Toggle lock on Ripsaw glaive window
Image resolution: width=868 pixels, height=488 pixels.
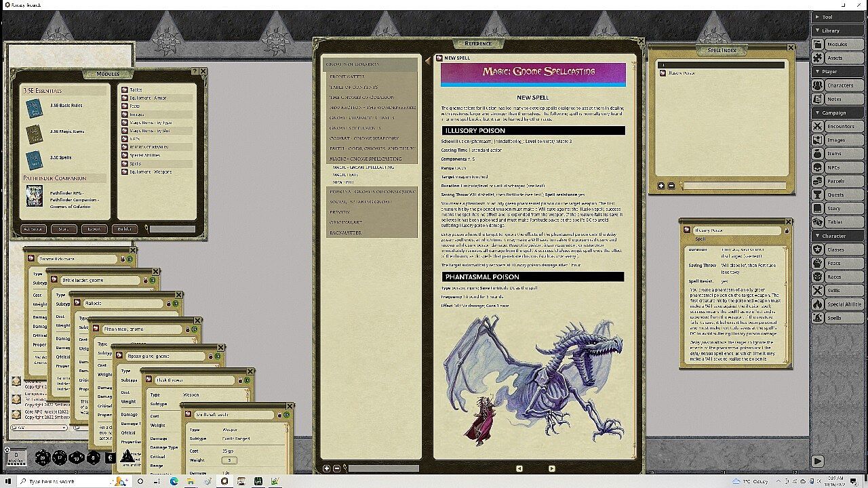coord(210,356)
